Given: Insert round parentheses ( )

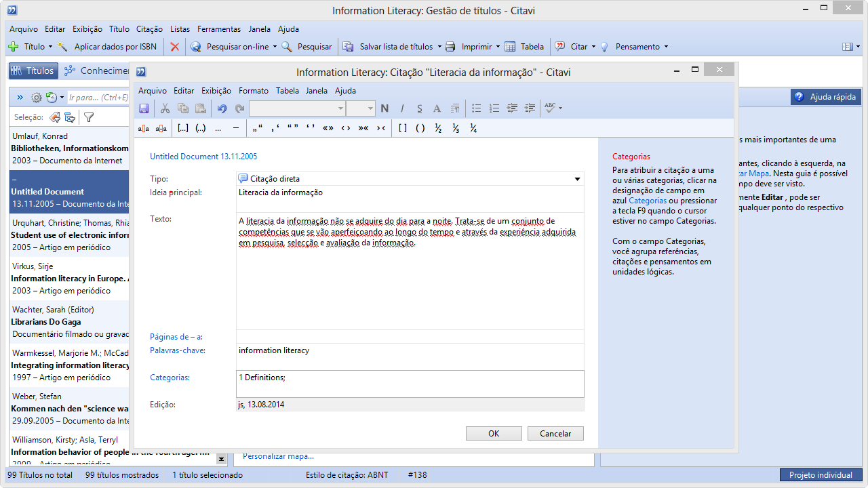Looking at the screenshot, I should pos(420,128).
